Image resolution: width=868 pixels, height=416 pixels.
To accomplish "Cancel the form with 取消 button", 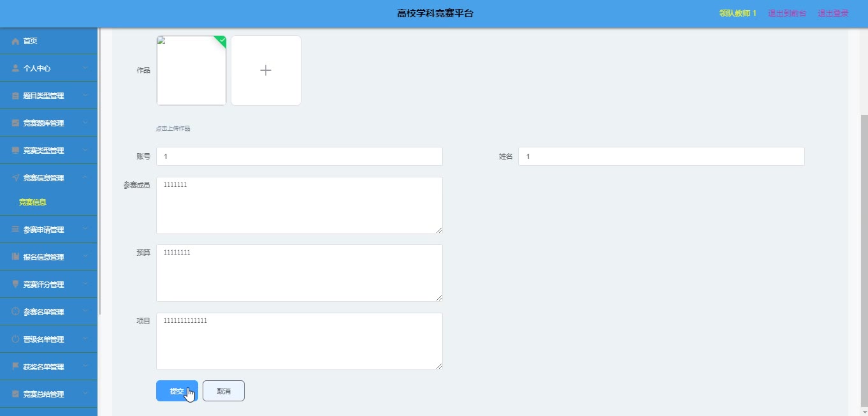I will (x=224, y=391).
